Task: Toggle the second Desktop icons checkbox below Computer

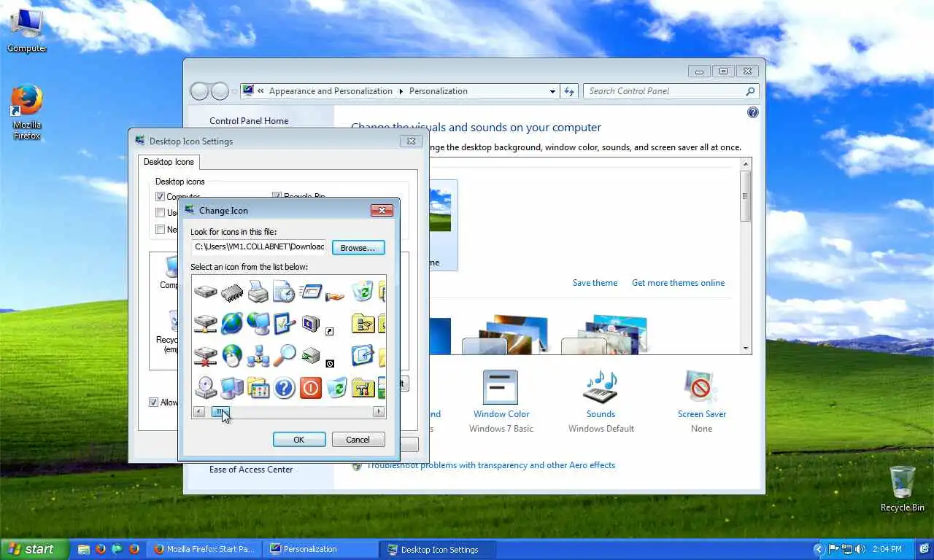Action: tap(160, 213)
